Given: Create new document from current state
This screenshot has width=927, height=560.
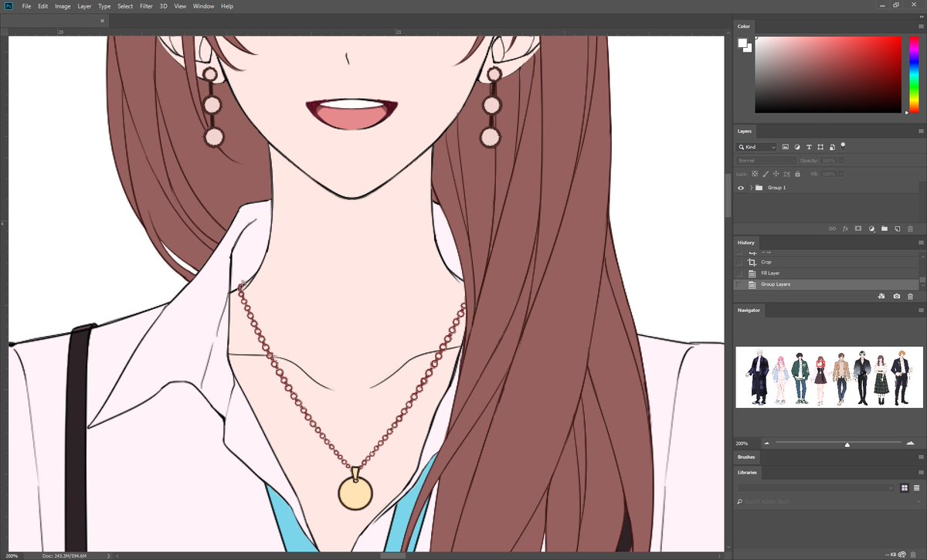Looking at the screenshot, I should [x=882, y=296].
